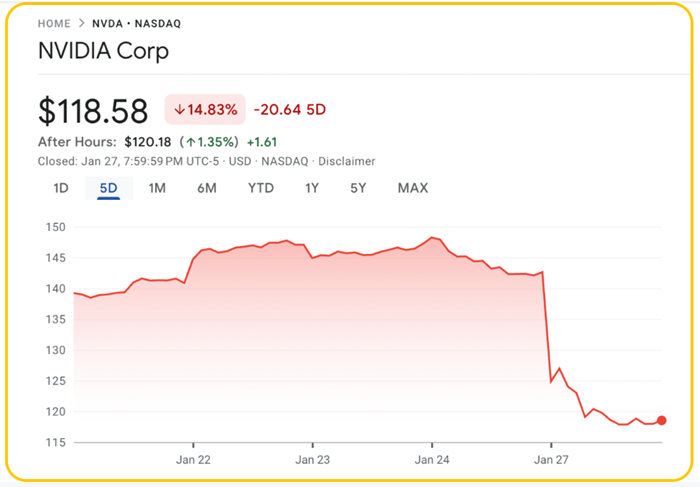Image resolution: width=700 pixels, height=487 pixels.
Task: Click the NVDA · NASDAQ breadcrumb
Action: [x=137, y=24]
